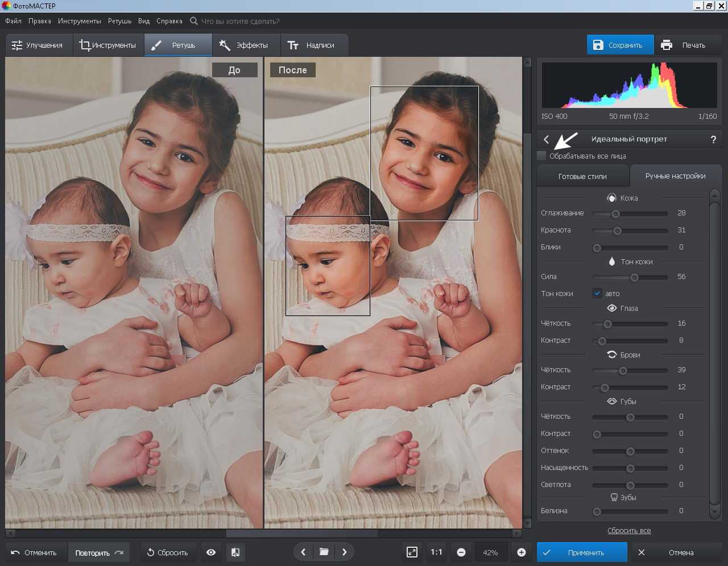Viewport: 728px width, 566px height.
Task: Click the zoom in plus icon
Action: click(x=521, y=552)
